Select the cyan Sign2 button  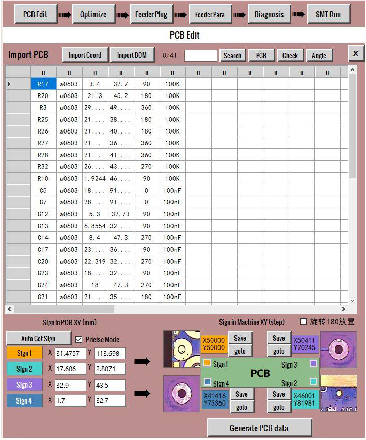25,369
